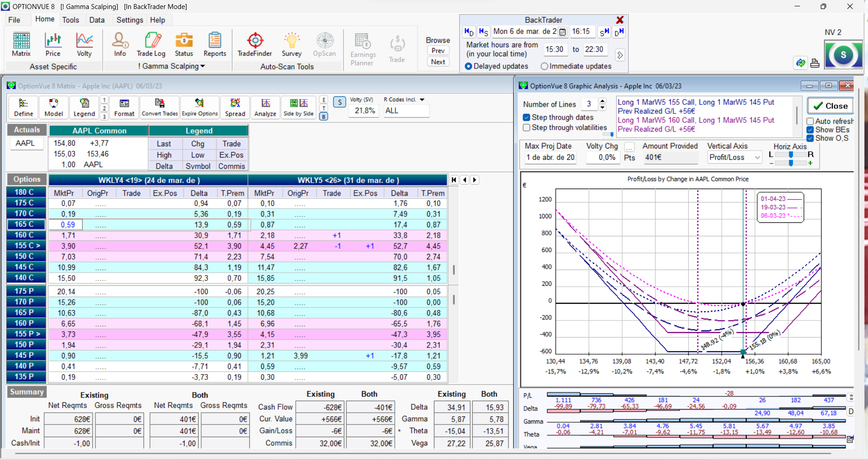Expand the R Codes Incl. dropdown
This screenshot has height=460, width=868.
coord(422,99)
